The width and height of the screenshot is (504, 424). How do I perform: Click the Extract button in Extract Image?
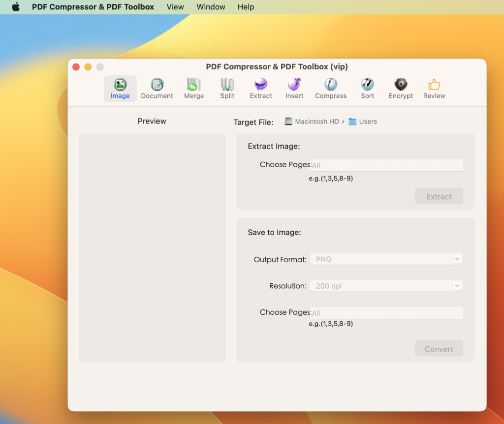[x=439, y=196]
